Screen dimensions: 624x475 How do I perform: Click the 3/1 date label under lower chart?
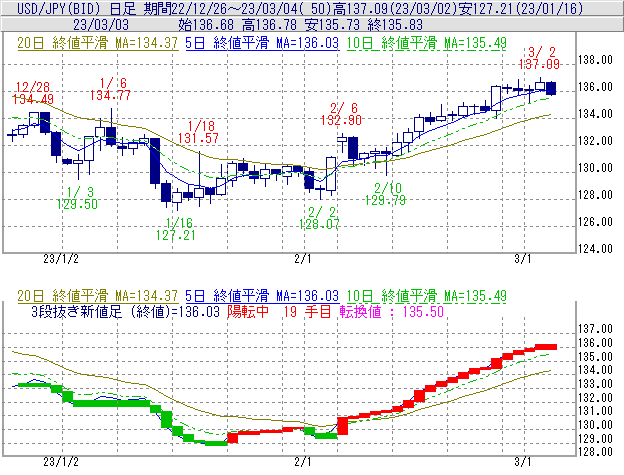coord(523,462)
